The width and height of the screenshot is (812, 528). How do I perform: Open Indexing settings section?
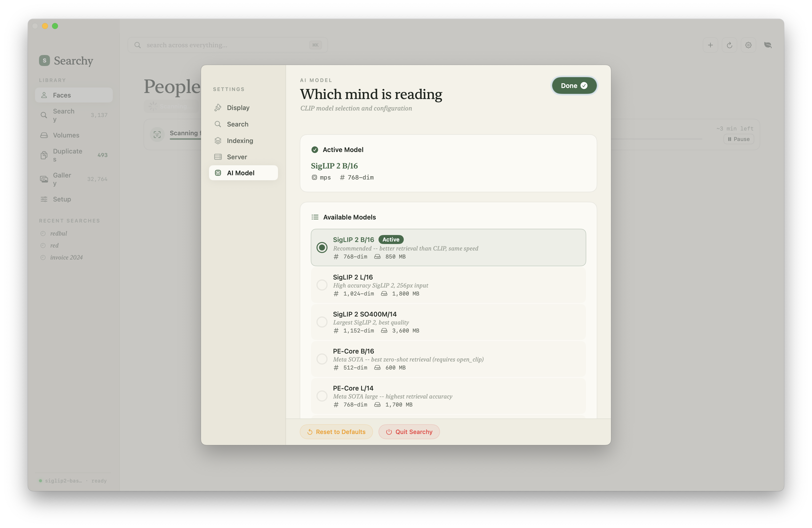point(243,140)
